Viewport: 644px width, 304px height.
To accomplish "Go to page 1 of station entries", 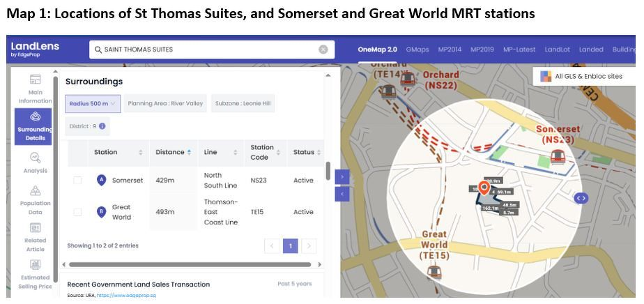I will point(291,245).
